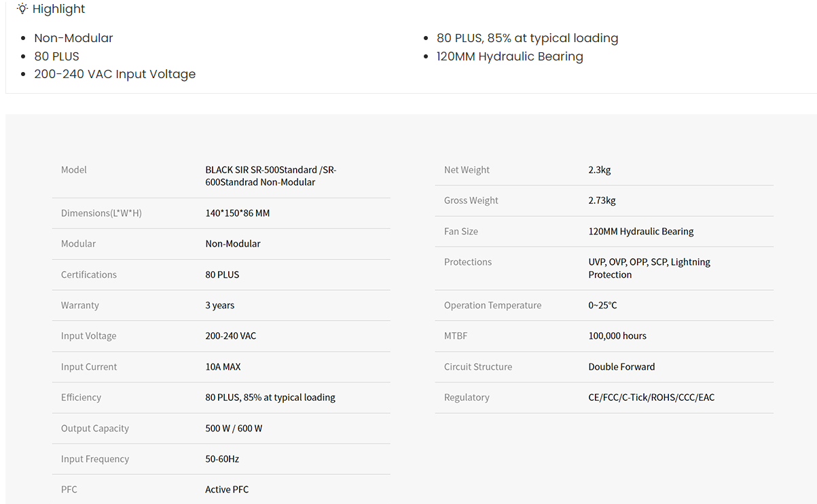The width and height of the screenshot is (817, 504).
Task: Click the "Protections" row label
Action: [x=468, y=262]
